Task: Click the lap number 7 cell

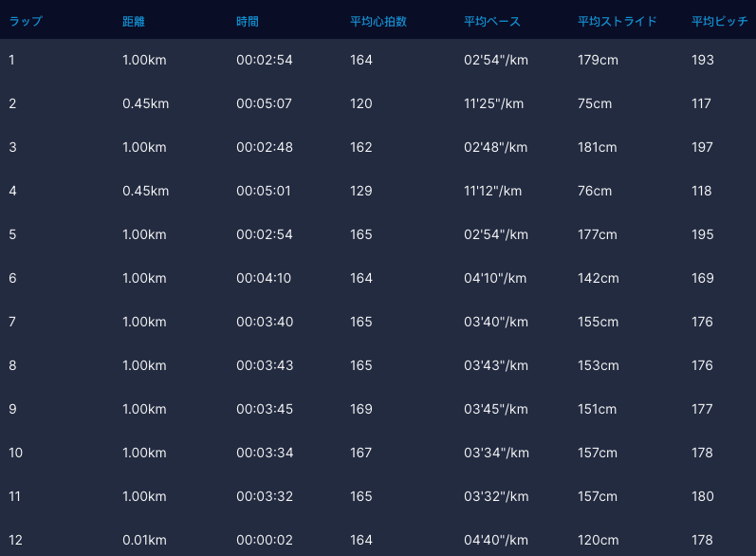Action: pyautogui.click(x=12, y=322)
